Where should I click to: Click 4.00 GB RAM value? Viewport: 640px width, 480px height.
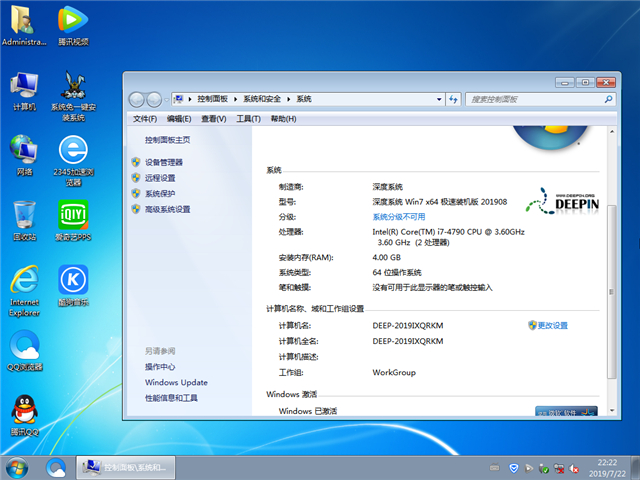point(387,258)
